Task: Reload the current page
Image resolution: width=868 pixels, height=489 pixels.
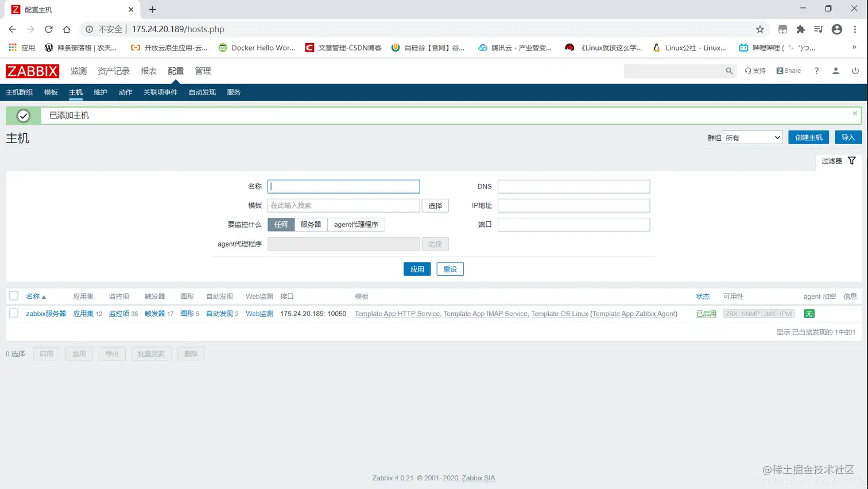Action: click(x=49, y=29)
